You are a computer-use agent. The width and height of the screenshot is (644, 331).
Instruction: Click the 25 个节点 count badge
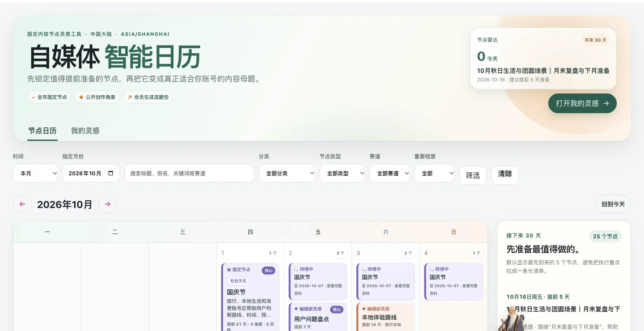pyautogui.click(x=605, y=236)
